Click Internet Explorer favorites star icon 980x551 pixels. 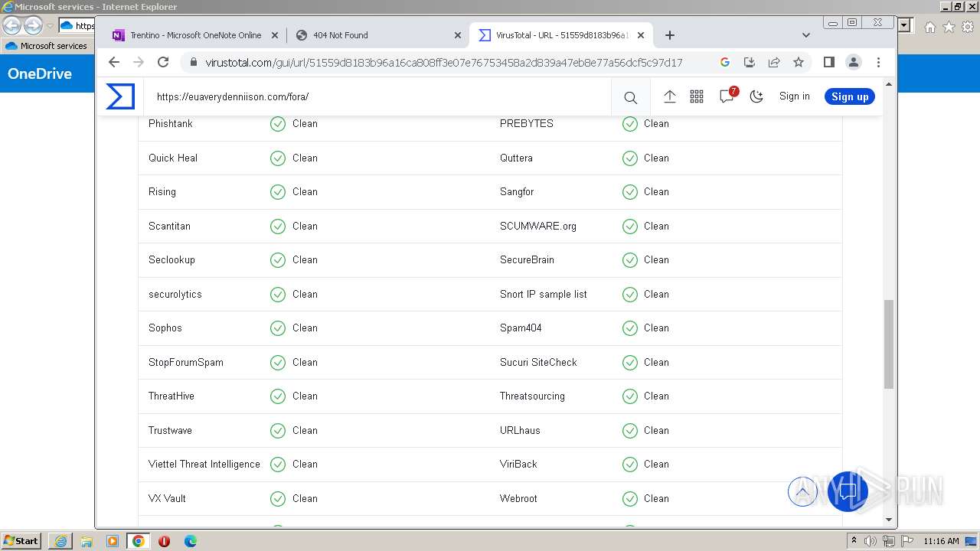949,27
